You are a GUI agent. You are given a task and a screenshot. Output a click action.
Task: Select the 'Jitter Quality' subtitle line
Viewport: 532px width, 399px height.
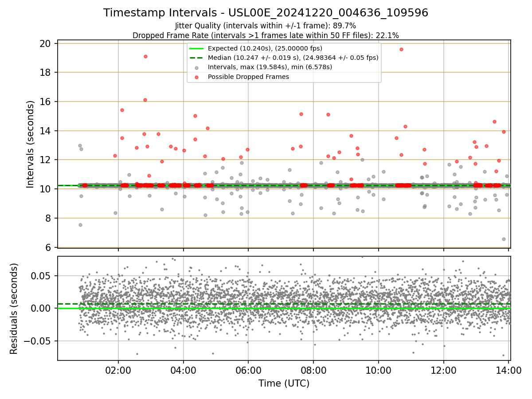point(266,26)
